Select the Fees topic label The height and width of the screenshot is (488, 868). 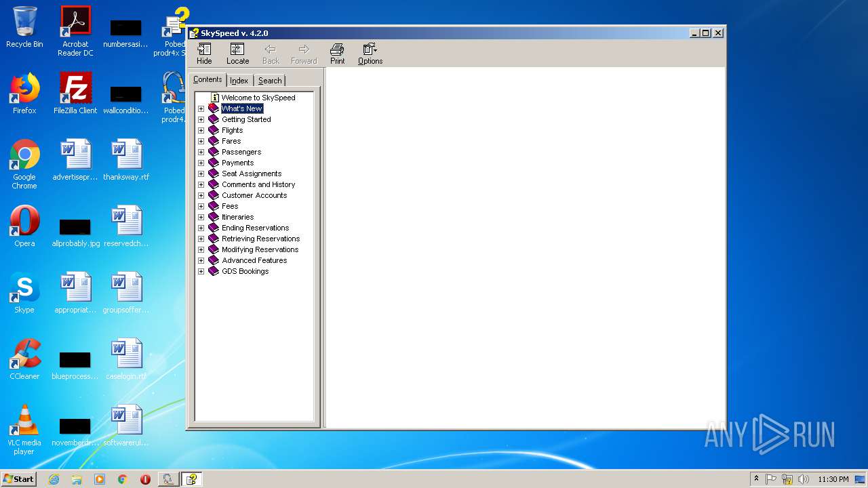[230, 206]
